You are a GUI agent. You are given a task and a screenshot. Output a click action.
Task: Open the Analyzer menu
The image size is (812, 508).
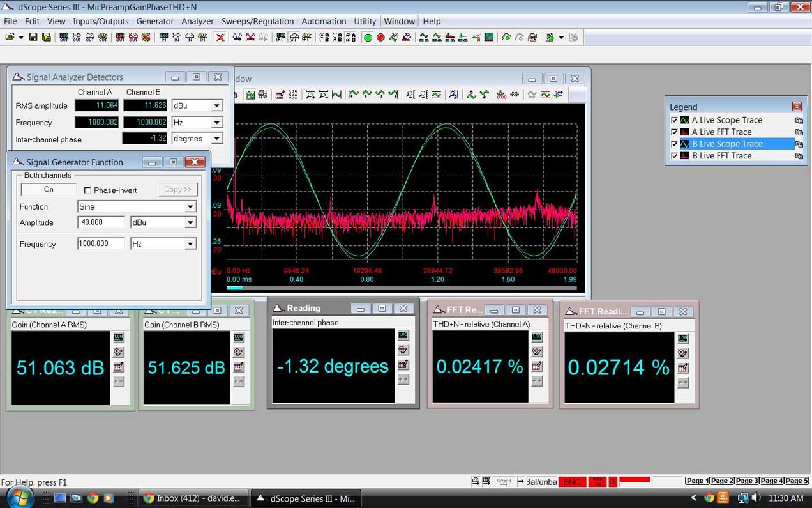click(x=197, y=21)
